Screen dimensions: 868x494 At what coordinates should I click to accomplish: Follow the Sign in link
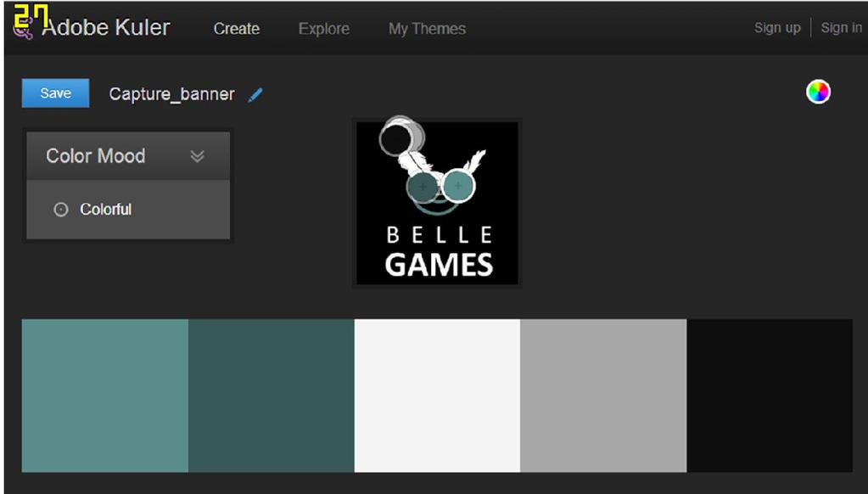(841, 28)
